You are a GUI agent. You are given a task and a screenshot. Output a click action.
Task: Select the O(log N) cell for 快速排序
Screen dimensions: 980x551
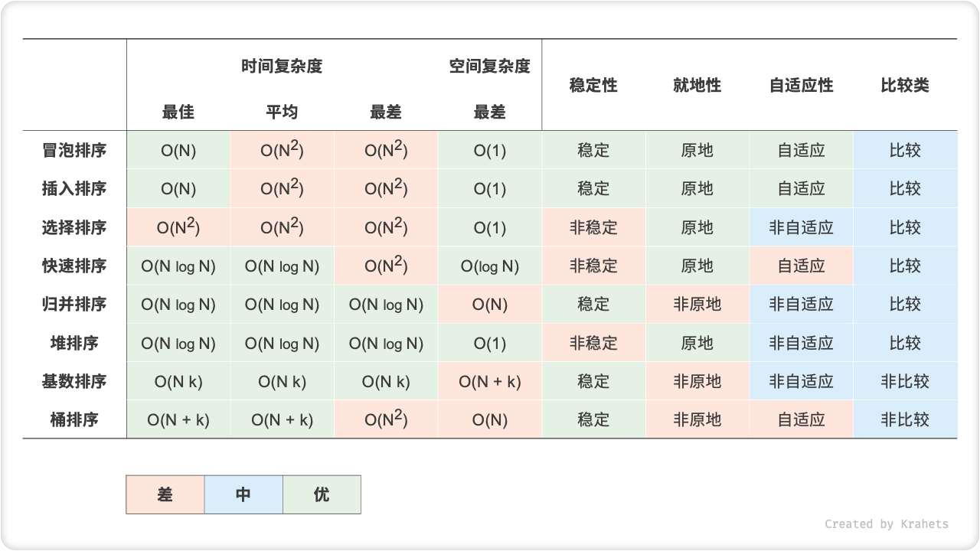(490, 266)
